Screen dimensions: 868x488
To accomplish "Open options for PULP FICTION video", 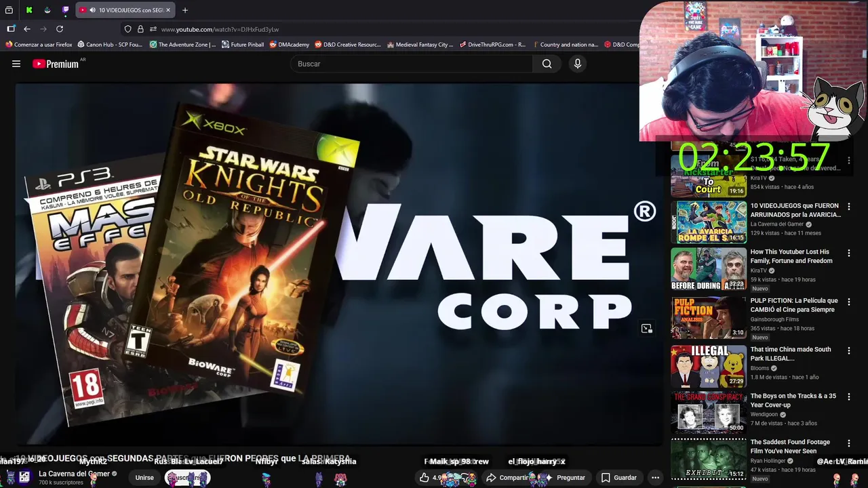I will tap(848, 302).
